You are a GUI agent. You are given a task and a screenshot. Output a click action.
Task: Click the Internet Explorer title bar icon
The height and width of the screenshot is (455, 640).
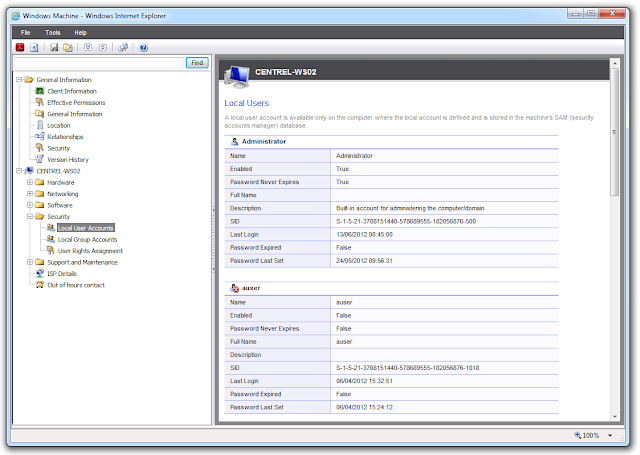[x=16, y=16]
